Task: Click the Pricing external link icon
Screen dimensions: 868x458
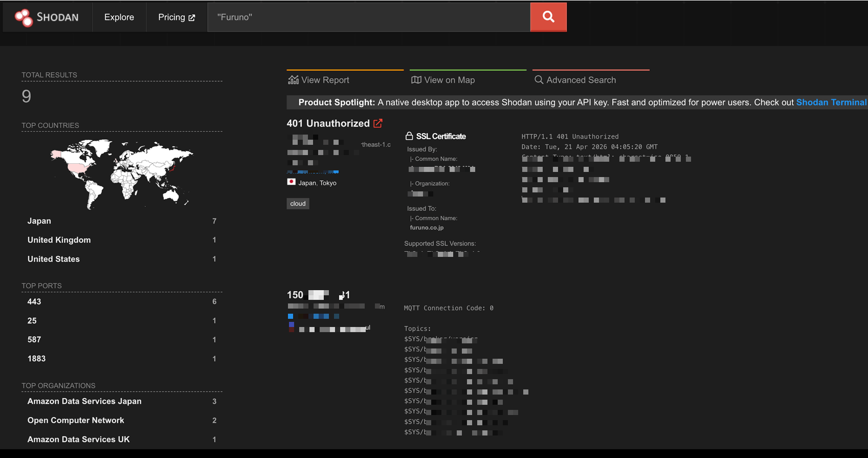Action: [192, 18]
